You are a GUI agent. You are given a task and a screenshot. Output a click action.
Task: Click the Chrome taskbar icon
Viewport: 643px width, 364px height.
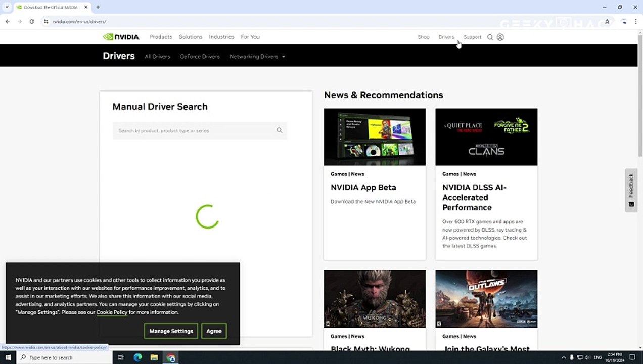point(171,357)
